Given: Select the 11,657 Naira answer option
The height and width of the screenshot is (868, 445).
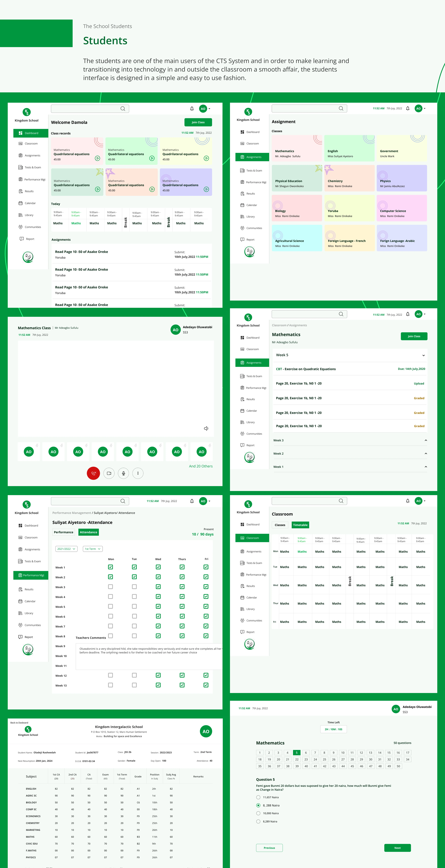Looking at the screenshot, I should [258, 797].
